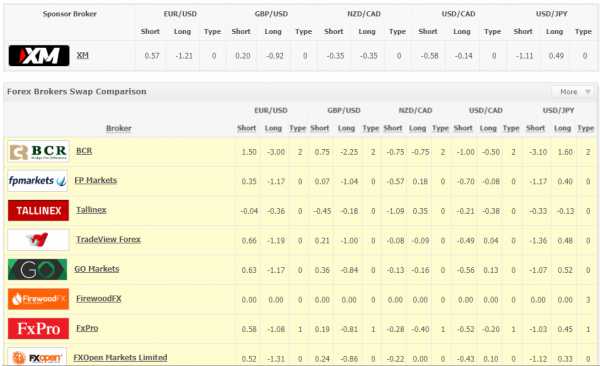The image size is (600, 366).
Task: Open the More dropdown
Action: click(574, 92)
